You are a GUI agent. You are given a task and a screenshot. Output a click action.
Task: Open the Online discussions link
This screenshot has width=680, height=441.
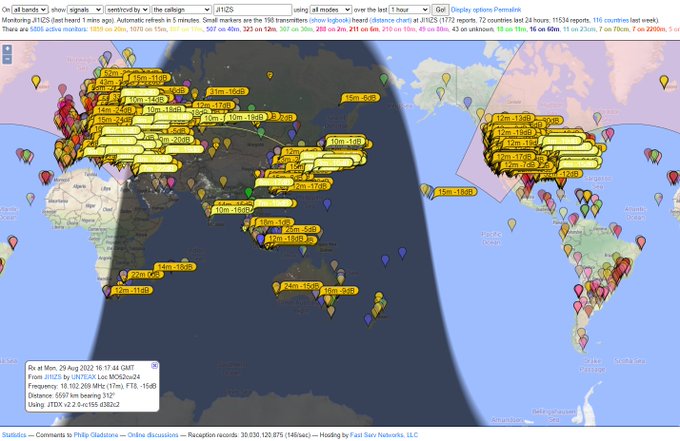(x=153, y=435)
